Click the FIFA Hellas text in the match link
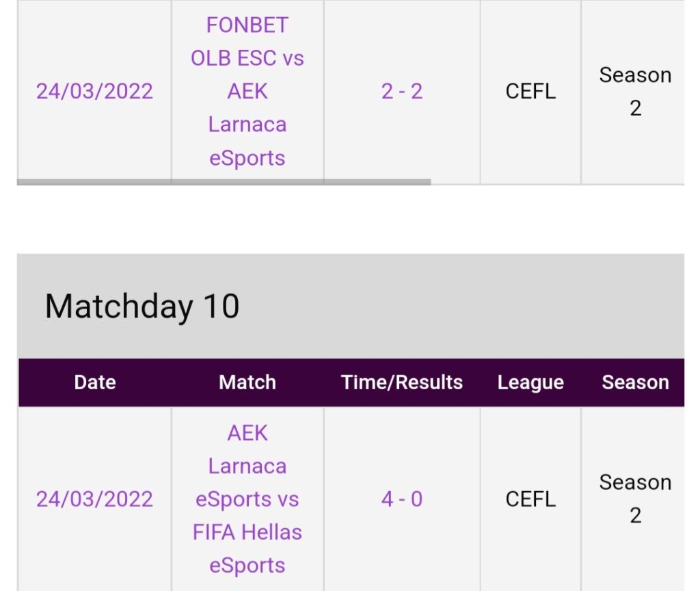 point(247,532)
